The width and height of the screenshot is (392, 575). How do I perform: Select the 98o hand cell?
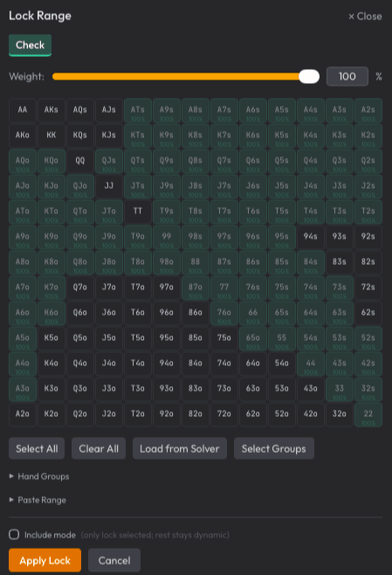pos(167,262)
